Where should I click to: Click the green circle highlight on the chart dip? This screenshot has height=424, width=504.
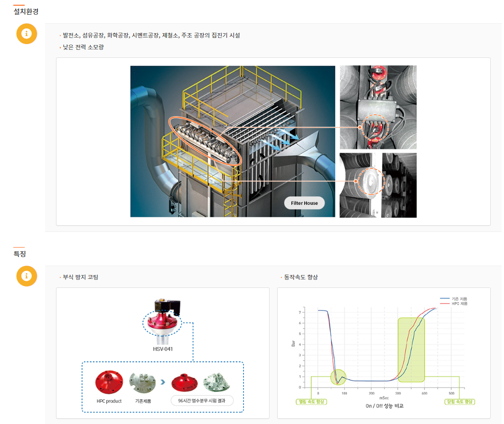338,377
